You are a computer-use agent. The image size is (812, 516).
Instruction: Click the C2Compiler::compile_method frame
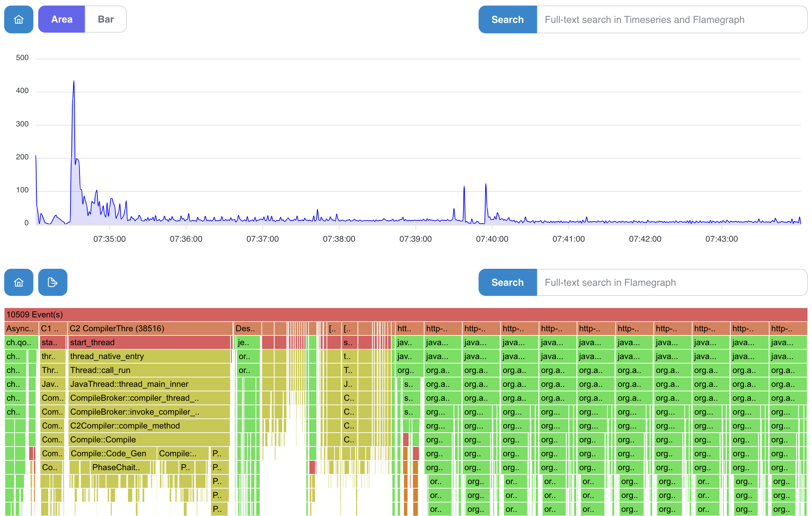pyautogui.click(x=149, y=426)
